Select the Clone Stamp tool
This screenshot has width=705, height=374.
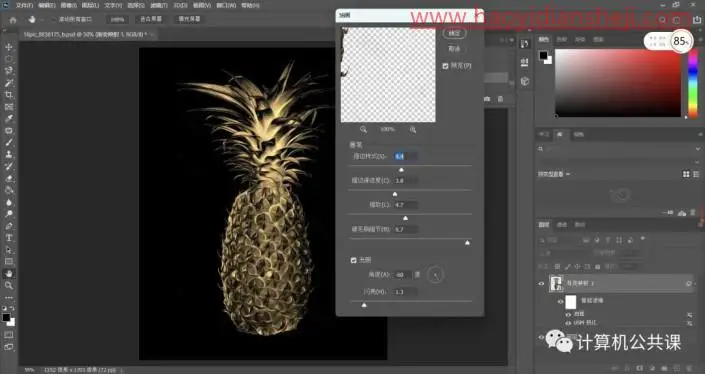[x=9, y=154]
